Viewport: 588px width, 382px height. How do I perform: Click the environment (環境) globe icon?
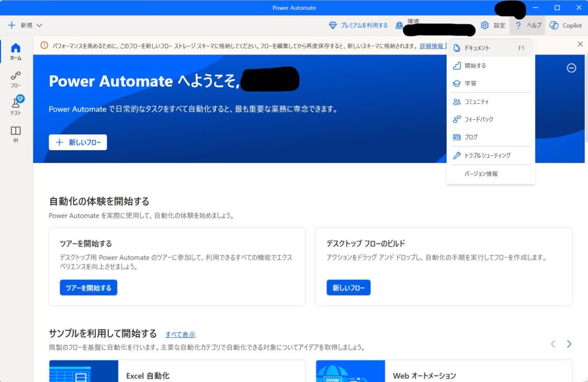click(x=400, y=25)
